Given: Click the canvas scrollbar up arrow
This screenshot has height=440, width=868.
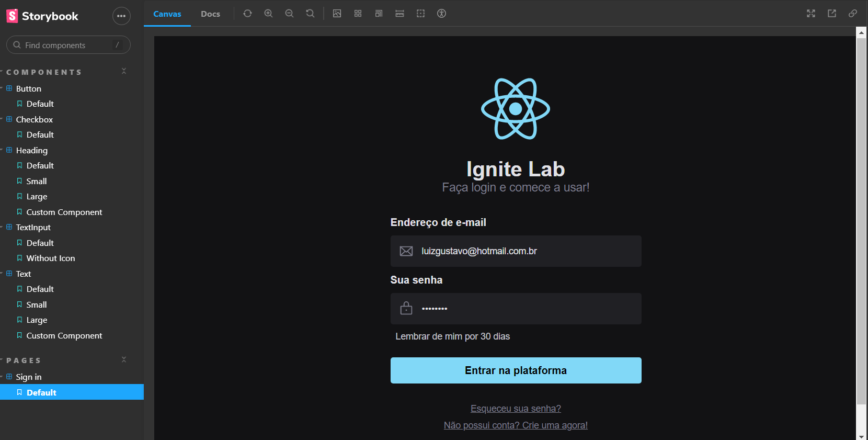Looking at the screenshot, I should (x=861, y=32).
